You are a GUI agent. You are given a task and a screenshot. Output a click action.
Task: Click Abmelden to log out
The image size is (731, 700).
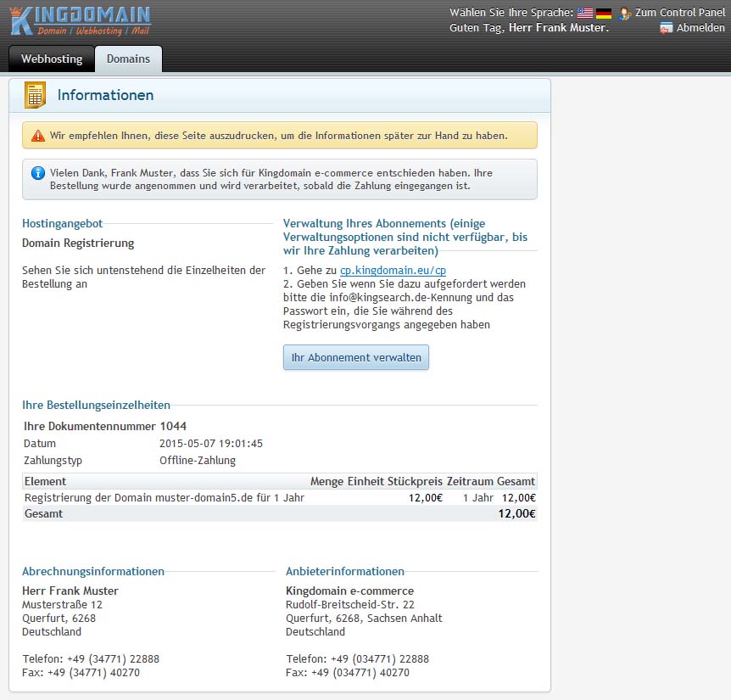pos(700,28)
